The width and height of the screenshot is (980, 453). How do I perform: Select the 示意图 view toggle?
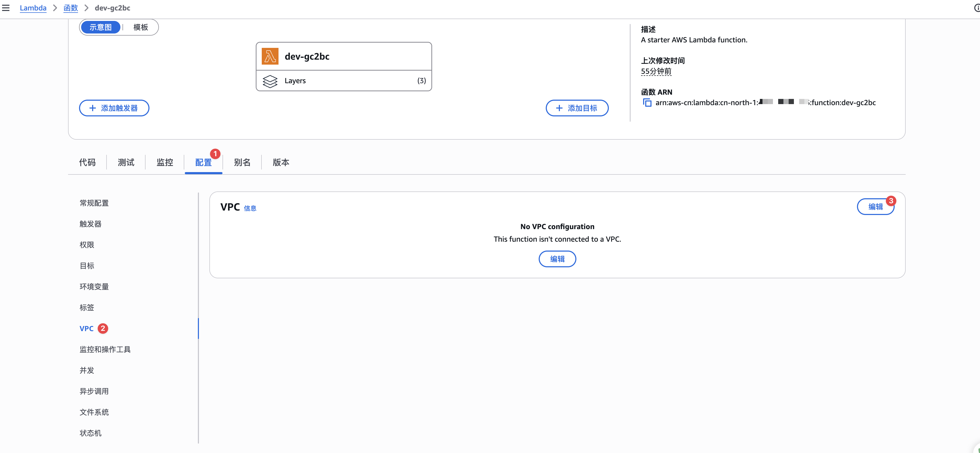click(x=101, y=27)
